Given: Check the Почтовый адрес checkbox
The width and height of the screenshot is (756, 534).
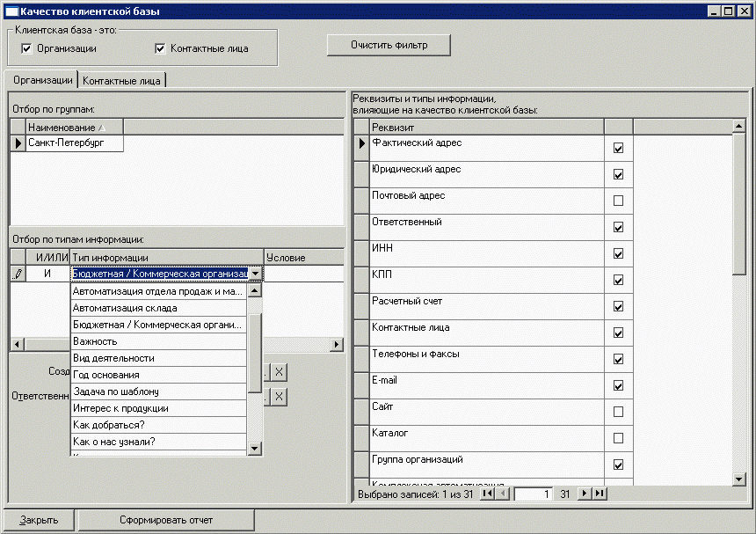Looking at the screenshot, I should point(618,201).
